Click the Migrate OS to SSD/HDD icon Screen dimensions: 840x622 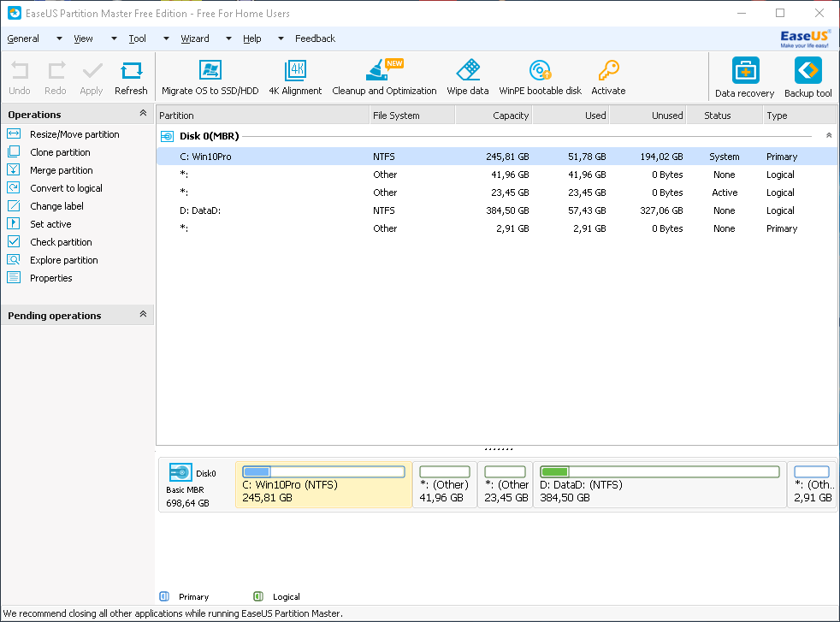210,71
